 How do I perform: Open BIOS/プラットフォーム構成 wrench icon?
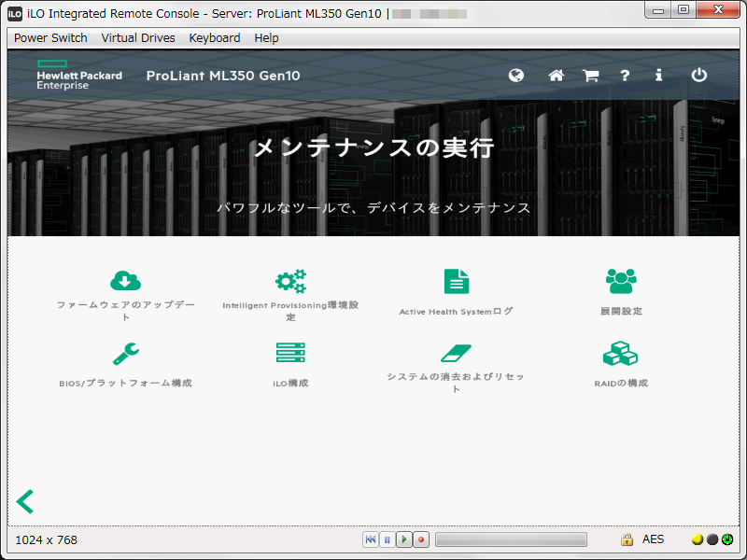(x=126, y=354)
